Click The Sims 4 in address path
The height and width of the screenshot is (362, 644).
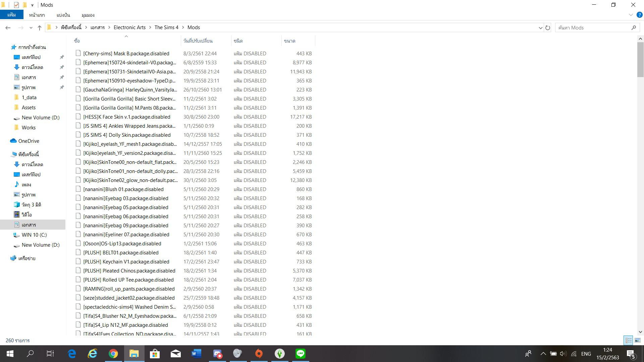click(166, 27)
